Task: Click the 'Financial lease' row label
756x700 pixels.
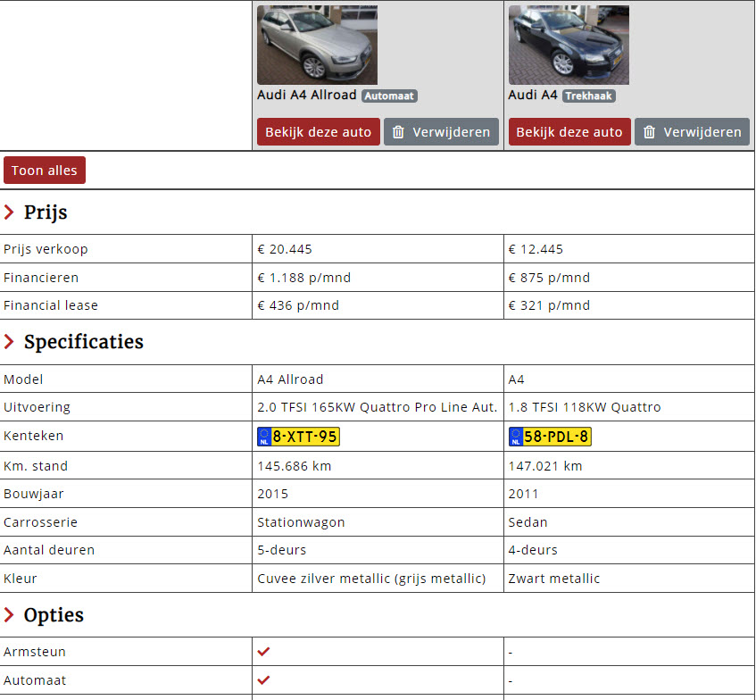Action: click(x=51, y=305)
